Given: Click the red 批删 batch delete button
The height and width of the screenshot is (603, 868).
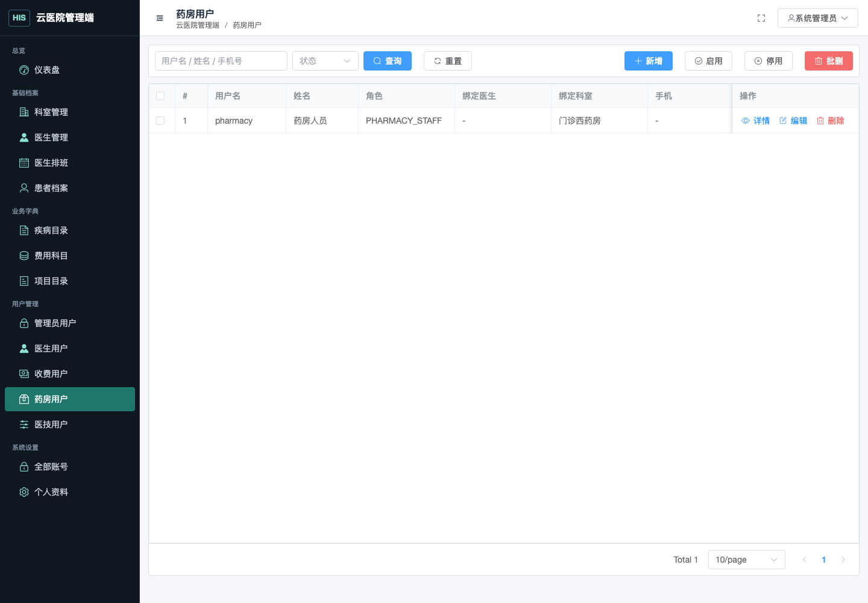Looking at the screenshot, I should pyautogui.click(x=829, y=61).
